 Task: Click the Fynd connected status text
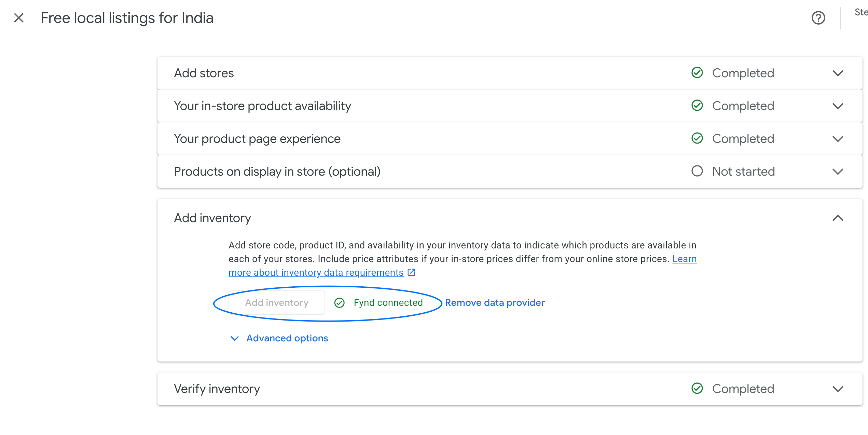(x=388, y=303)
